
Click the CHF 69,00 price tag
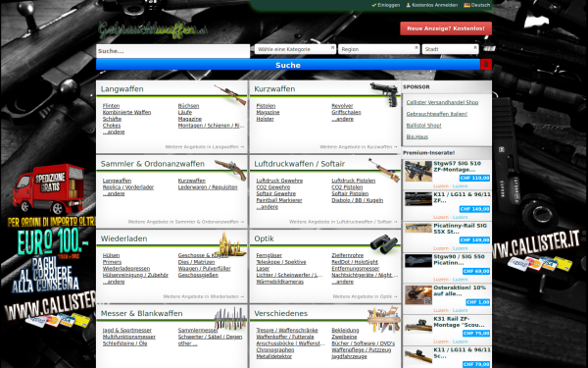[476, 271]
